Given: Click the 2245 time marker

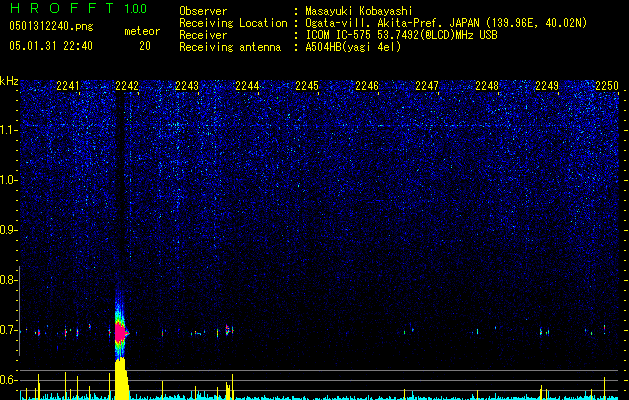Looking at the screenshot, I should point(307,86).
